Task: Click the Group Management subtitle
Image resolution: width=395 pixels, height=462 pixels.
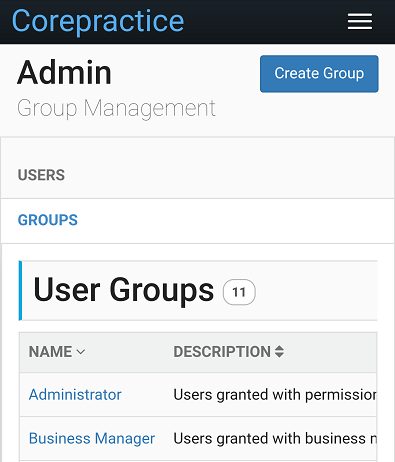Action: click(116, 108)
